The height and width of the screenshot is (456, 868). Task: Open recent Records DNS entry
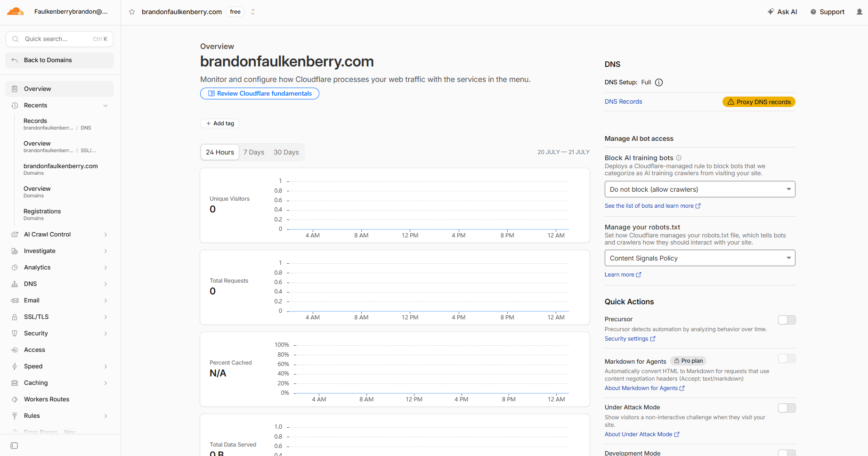[x=57, y=124]
